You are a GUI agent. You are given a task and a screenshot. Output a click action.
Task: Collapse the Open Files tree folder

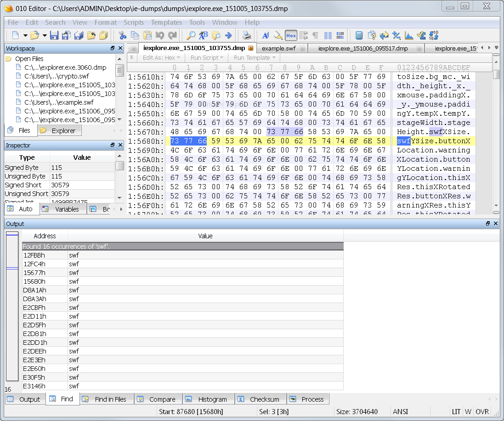8,59
